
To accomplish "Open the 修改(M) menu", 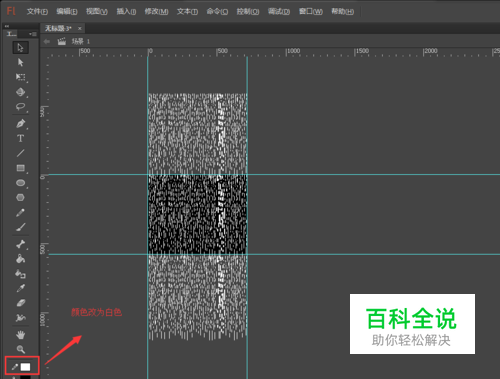I will click(x=156, y=12).
